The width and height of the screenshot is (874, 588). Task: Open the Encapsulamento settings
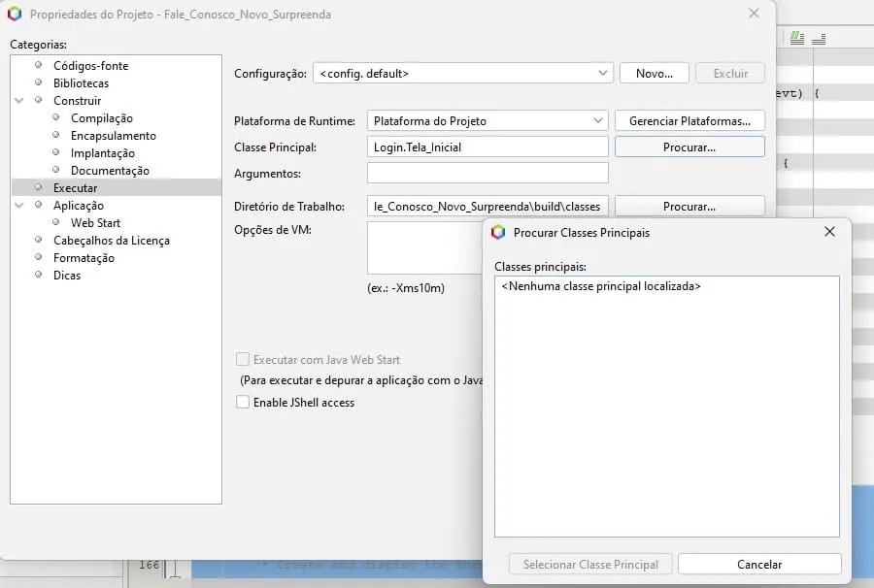coord(113,136)
